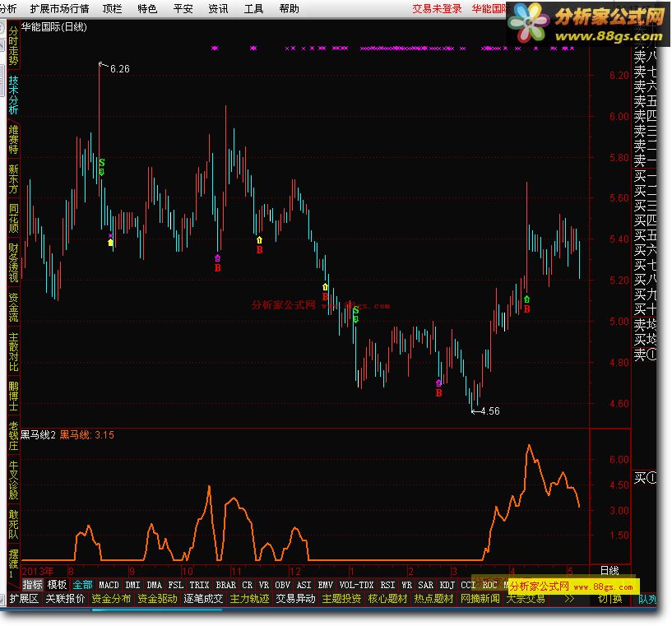
Task: Open the 扩展市场行情 menu
Action: (x=59, y=8)
